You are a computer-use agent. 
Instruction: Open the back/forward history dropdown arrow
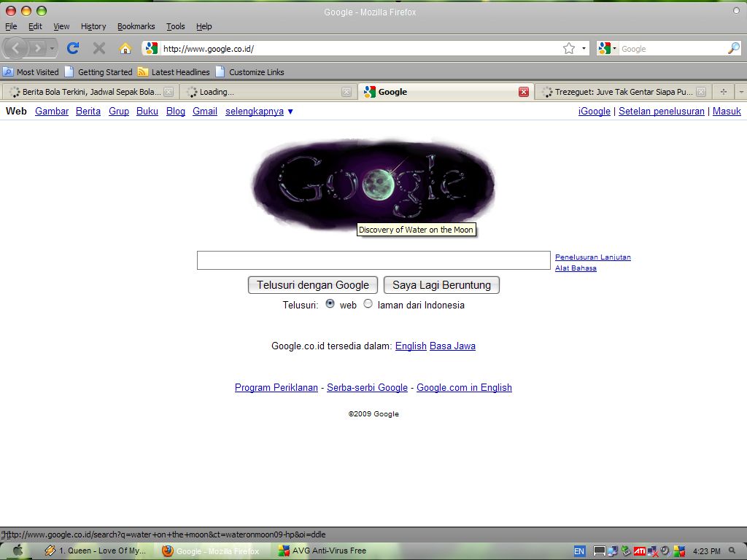pyautogui.click(x=52, y=48)
